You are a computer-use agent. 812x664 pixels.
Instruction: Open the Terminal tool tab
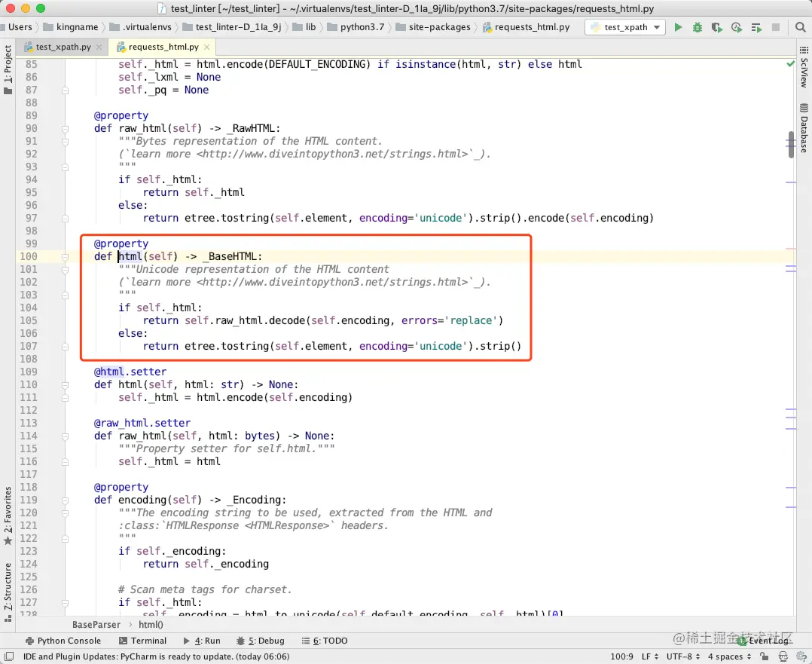(x=143, y=641)
